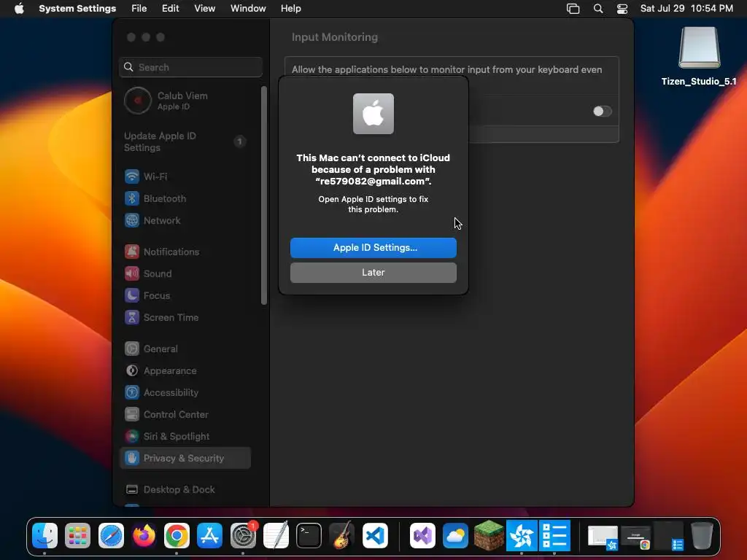Image resolution: width=747 pixels, height=560 pixels.
Task: Open the Trash in the Dock
Action: pos(702,536)
